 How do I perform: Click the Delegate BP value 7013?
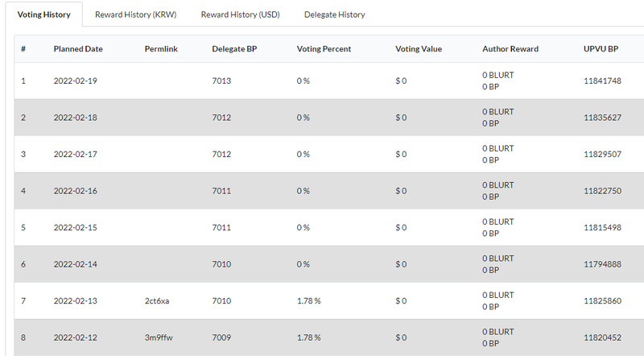[x=221, y=81]
